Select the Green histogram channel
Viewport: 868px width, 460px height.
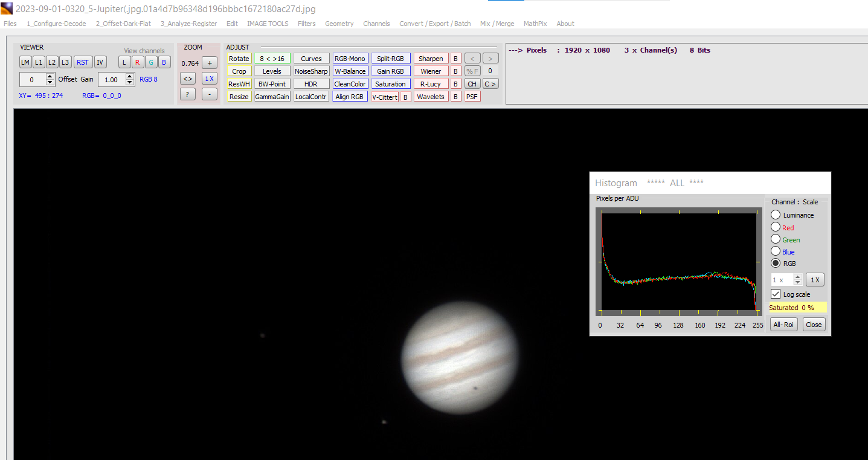click(776, 239)
